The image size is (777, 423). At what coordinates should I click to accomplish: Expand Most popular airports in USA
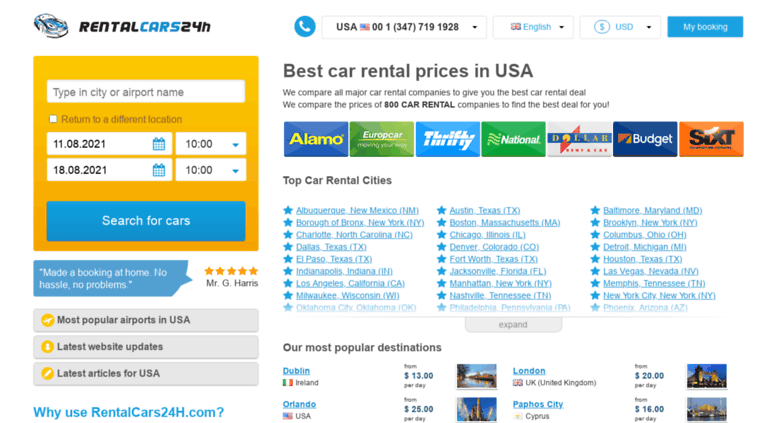pos(146,320)
